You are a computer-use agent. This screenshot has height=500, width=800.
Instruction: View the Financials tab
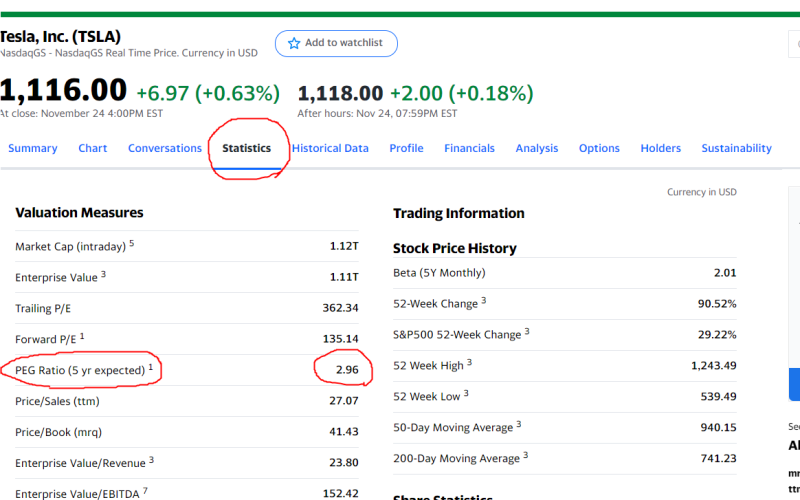[469, 148]
